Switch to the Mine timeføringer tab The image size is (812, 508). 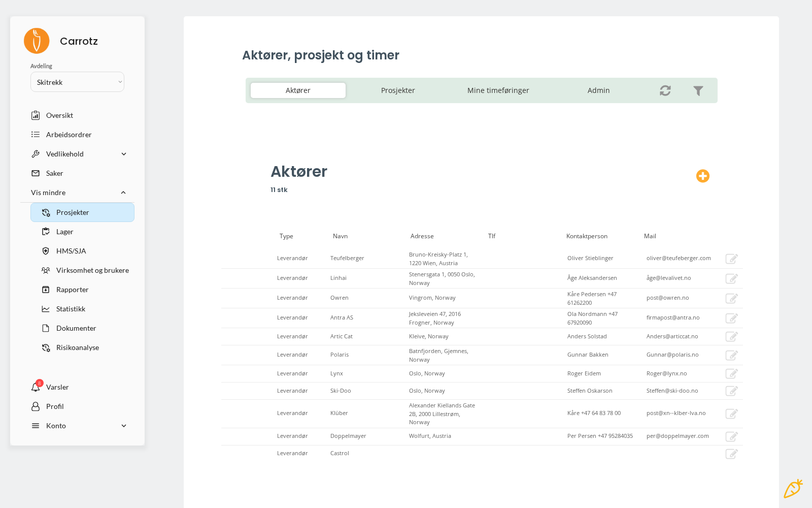[498, 90]
